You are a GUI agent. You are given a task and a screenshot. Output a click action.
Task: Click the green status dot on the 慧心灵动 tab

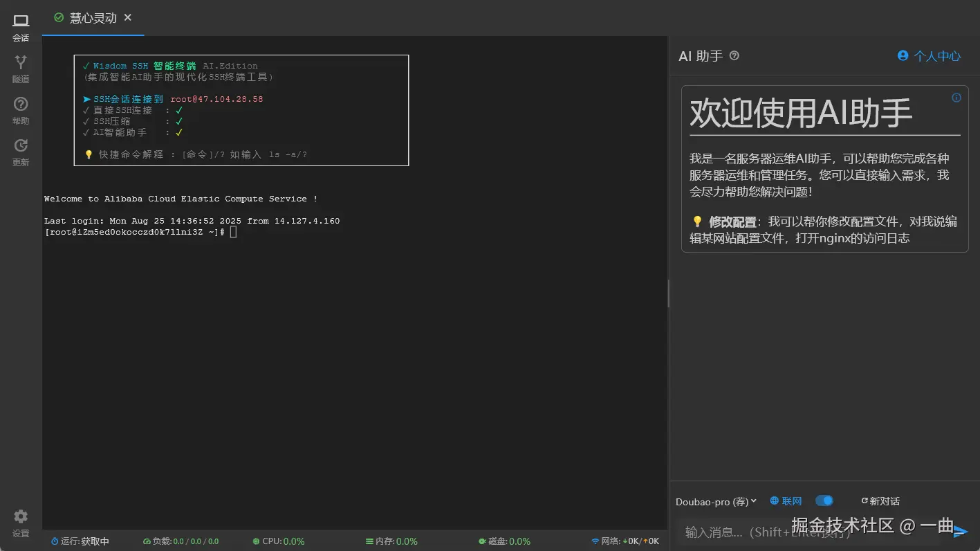pyautogui.click(x=58, y=19)
